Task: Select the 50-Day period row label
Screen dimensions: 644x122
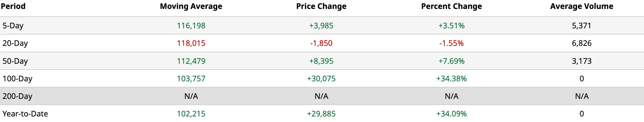Action: click(15, 61)
